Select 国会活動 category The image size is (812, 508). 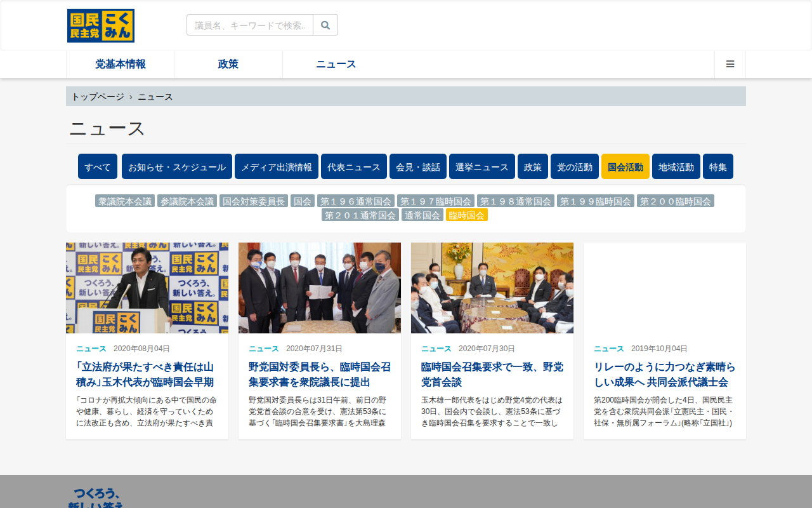[x=625, y=166]
